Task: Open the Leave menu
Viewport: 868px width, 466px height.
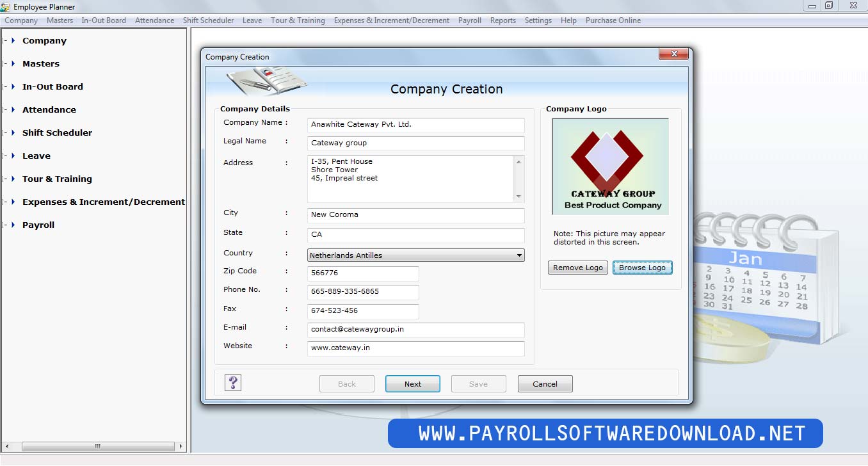Action: click(252, 20)
